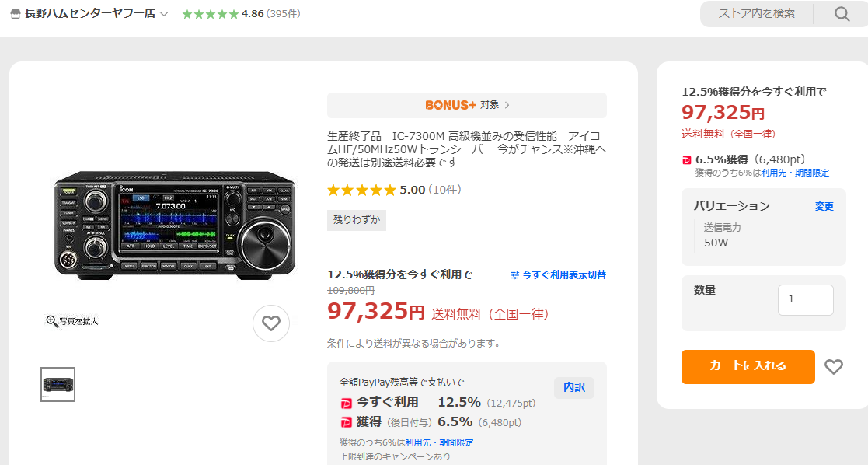Click PayPay icon next to 6.5%獲得 sidebar
The height and width of the screenshot is (465, 868).
tap(687, 159)
